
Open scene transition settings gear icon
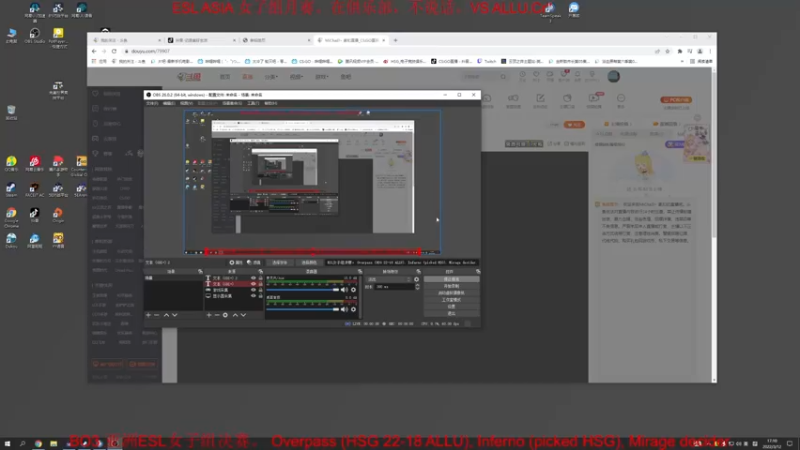point(416,280)
